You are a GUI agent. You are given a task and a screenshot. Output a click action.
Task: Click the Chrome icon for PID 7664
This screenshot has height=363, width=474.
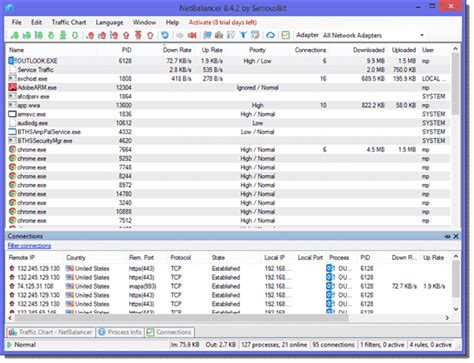(12, 149)
